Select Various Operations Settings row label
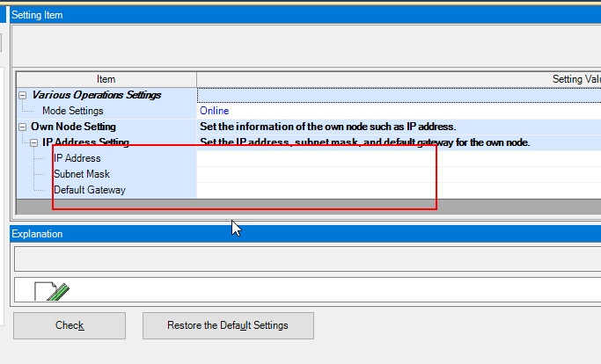Screen dimensions: 601x364 (x=96, y=95)
